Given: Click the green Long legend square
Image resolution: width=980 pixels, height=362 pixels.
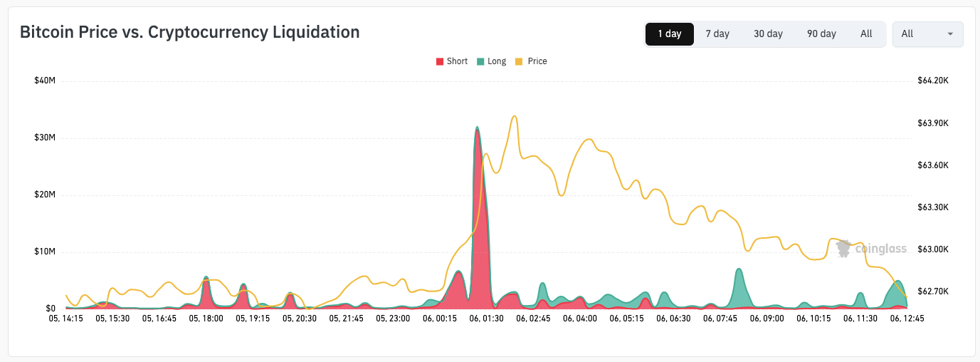Looking at the screenshot, I should coord(480,61).
